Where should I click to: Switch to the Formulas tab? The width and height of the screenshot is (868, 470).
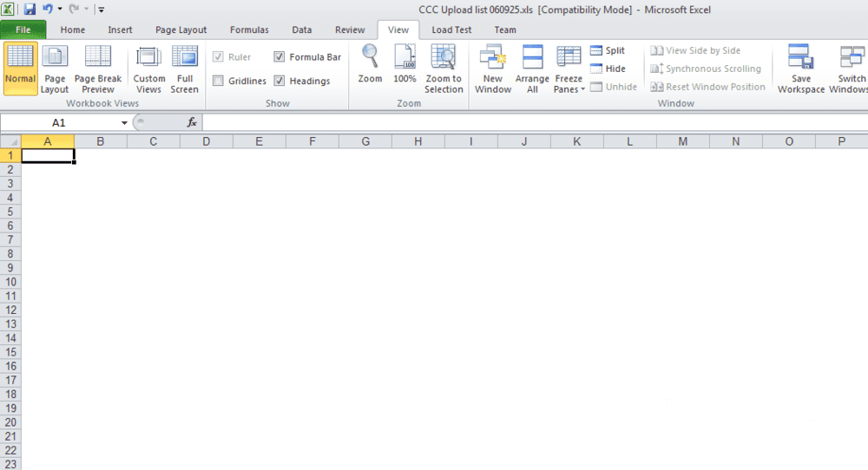click(249, 29)
